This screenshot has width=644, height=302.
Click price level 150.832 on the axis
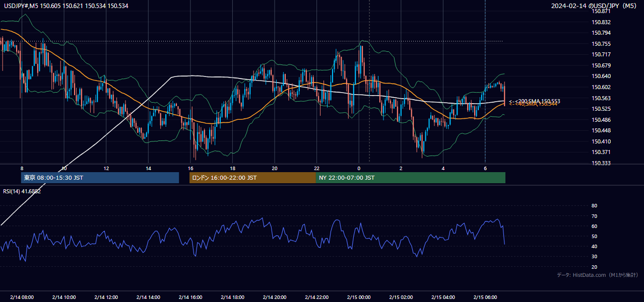pos(601,22)
